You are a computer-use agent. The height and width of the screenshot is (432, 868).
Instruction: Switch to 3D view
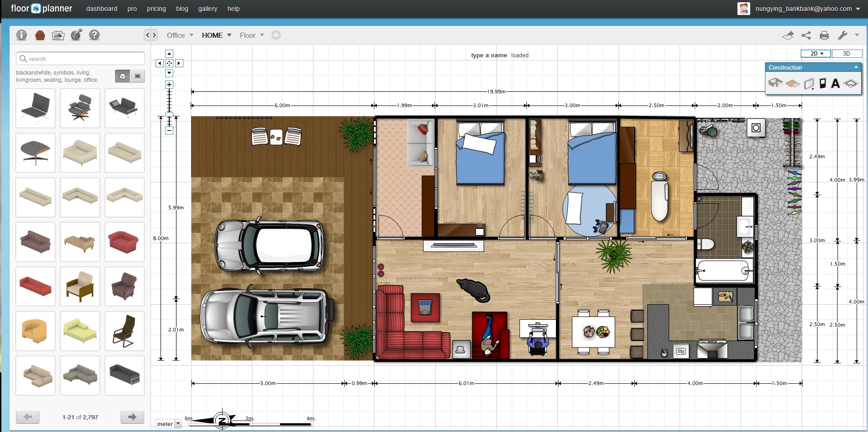click(847, 54)
